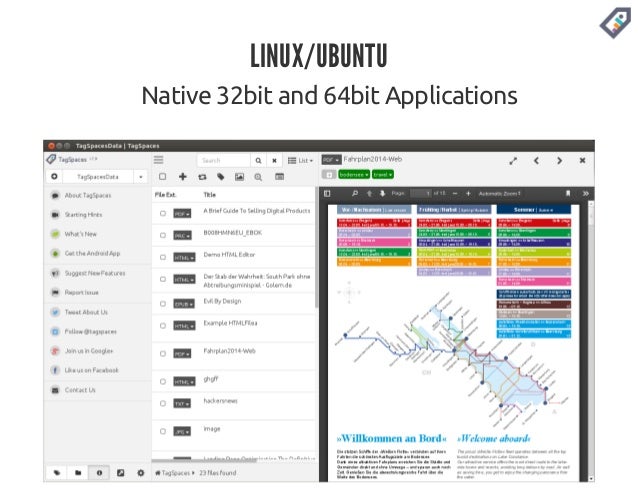The width and height of the screenshot is (638, 493).
Task: Click the refresh/retweet icon in file toolbar
Action: pos(202,177)
